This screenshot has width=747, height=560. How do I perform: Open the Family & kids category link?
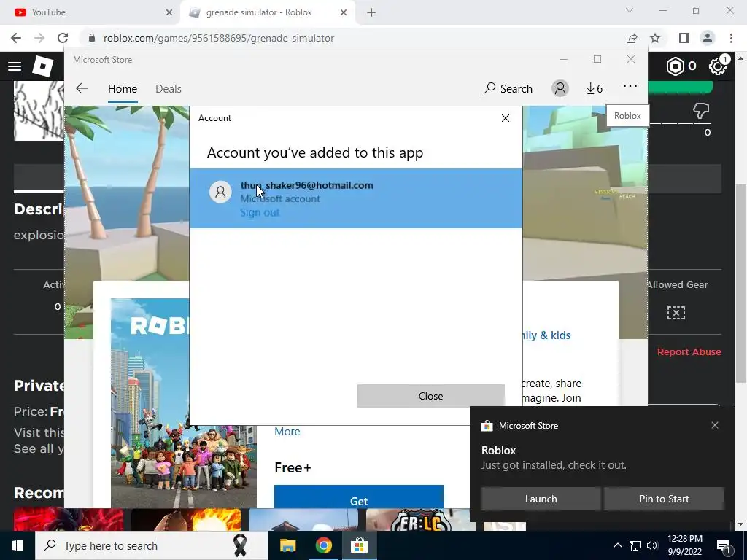click(547, 335)
